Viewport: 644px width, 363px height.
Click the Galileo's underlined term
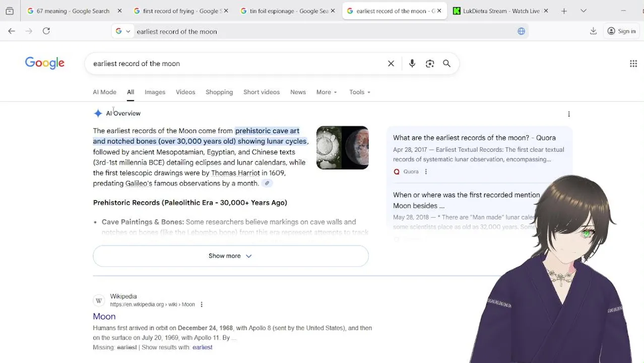click(139, 184)
